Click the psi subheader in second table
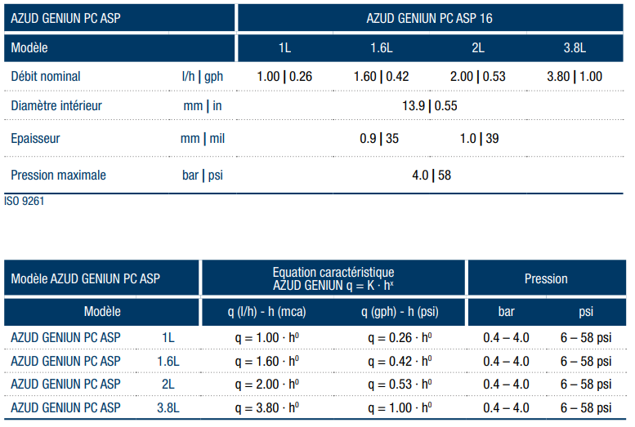 click(586, 312)
